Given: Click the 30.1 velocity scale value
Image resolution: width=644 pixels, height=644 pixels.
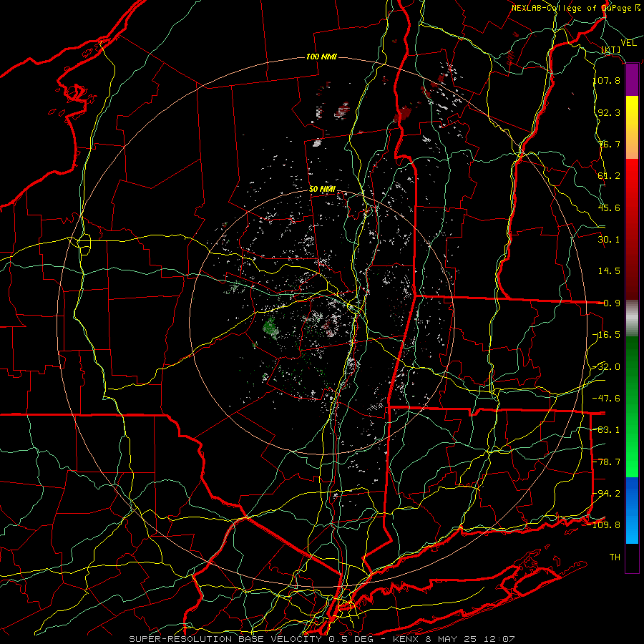Looking at the screenshot, I should pos(609,240).
